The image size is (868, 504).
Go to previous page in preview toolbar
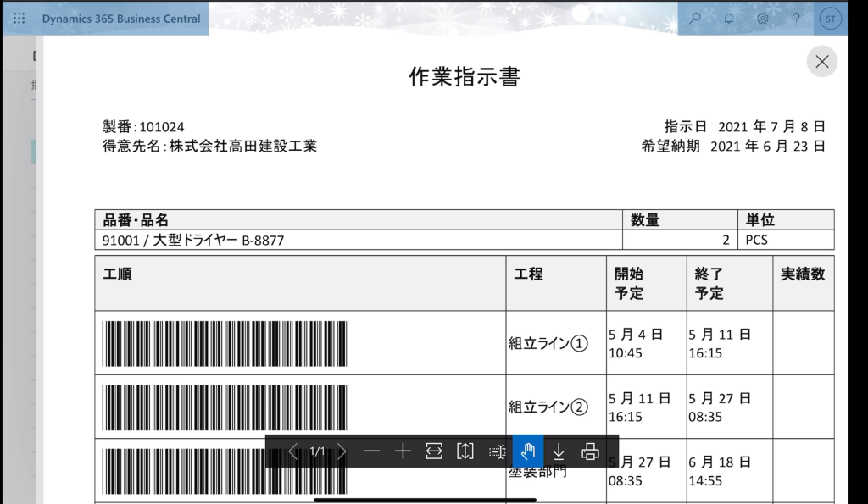point(292,451)
